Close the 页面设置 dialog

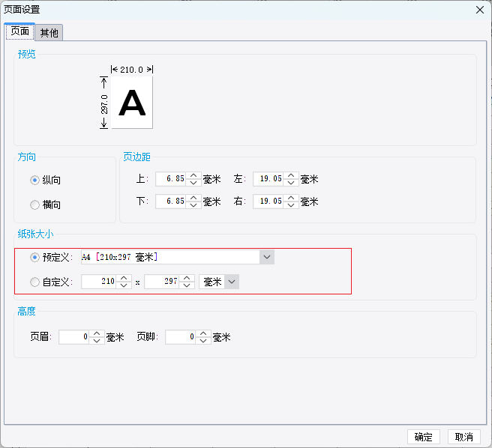tap(480, 10)
